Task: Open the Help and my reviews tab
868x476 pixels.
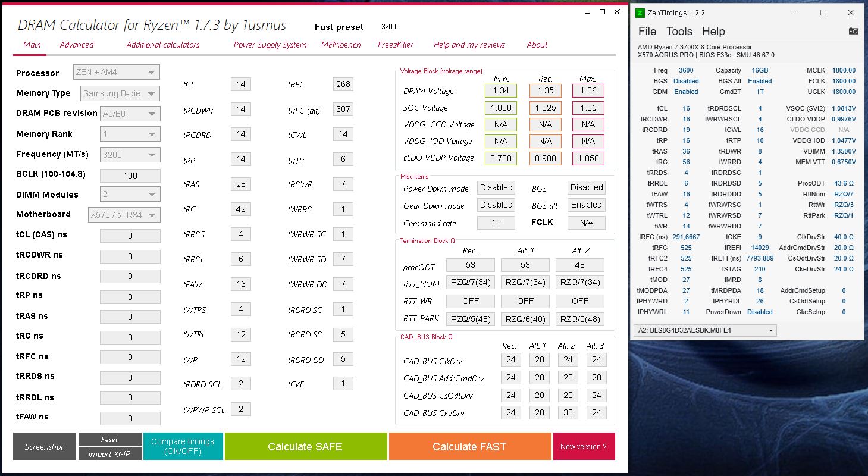Action: 469,45
